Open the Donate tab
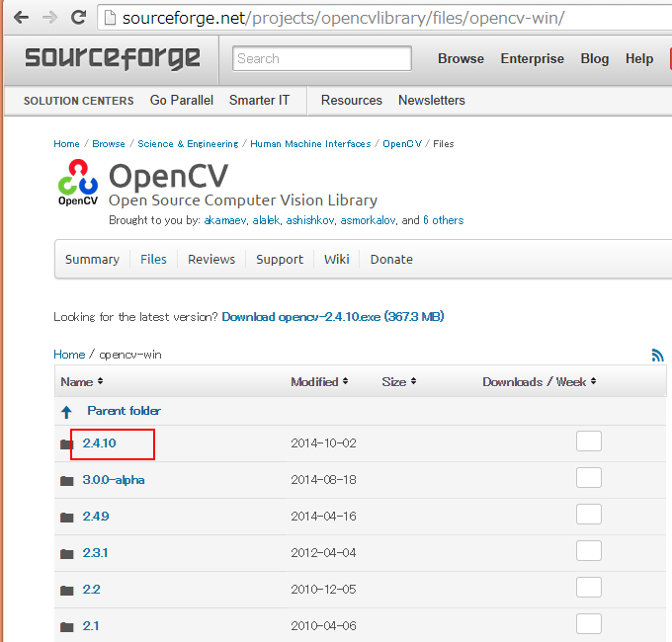 [x=391, y=259]
